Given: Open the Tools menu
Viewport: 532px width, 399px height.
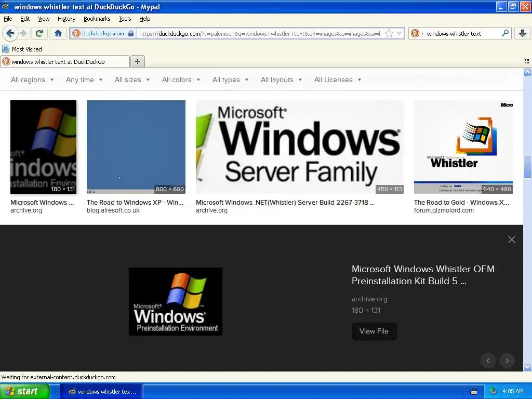Looking at the screenshot, I should pos(125,19).
